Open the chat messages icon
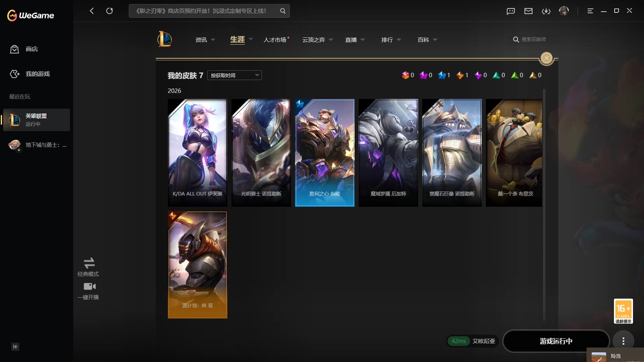 pos(511,11)
